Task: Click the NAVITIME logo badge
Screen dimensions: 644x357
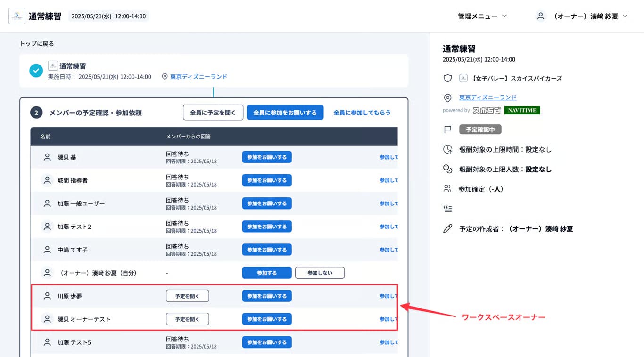Action: (x=522, y=109)
